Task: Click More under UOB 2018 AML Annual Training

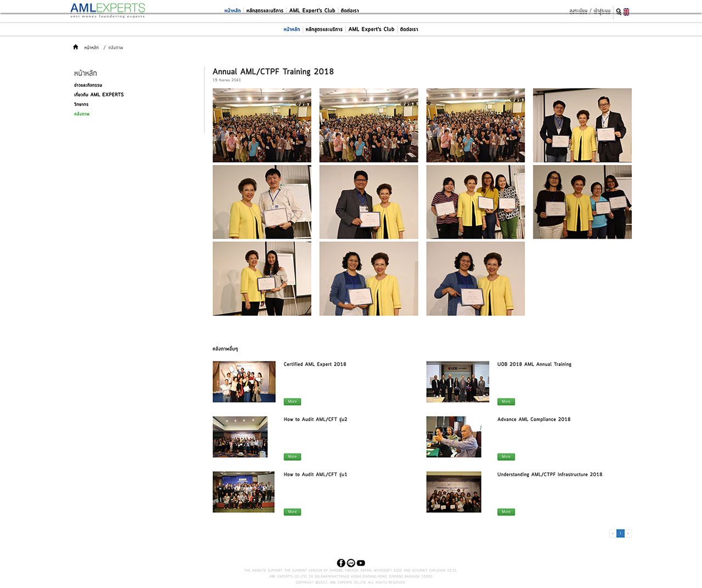Action: coord(506,402)
